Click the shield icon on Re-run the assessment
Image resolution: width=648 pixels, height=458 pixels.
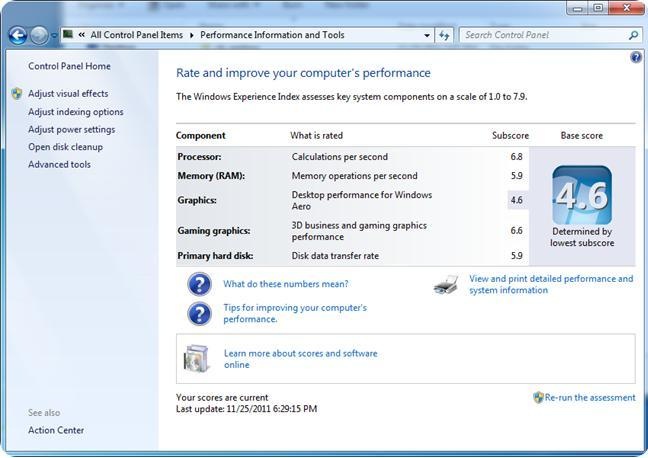tap(538, 398)
